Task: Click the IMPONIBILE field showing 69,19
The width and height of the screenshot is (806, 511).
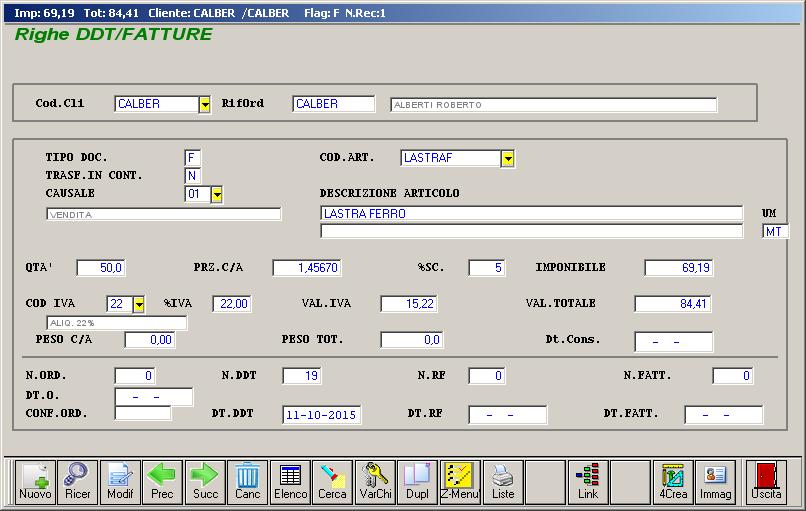Action: pos(679,268)
